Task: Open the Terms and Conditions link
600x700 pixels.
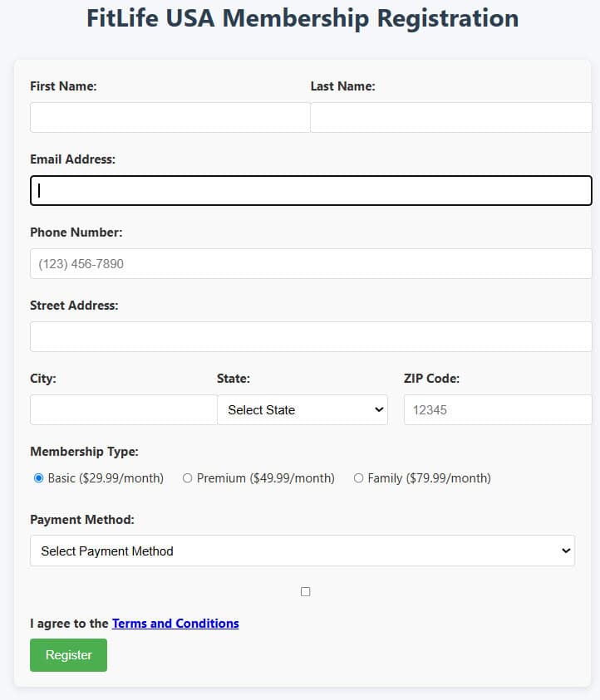Action: point(175,624)
